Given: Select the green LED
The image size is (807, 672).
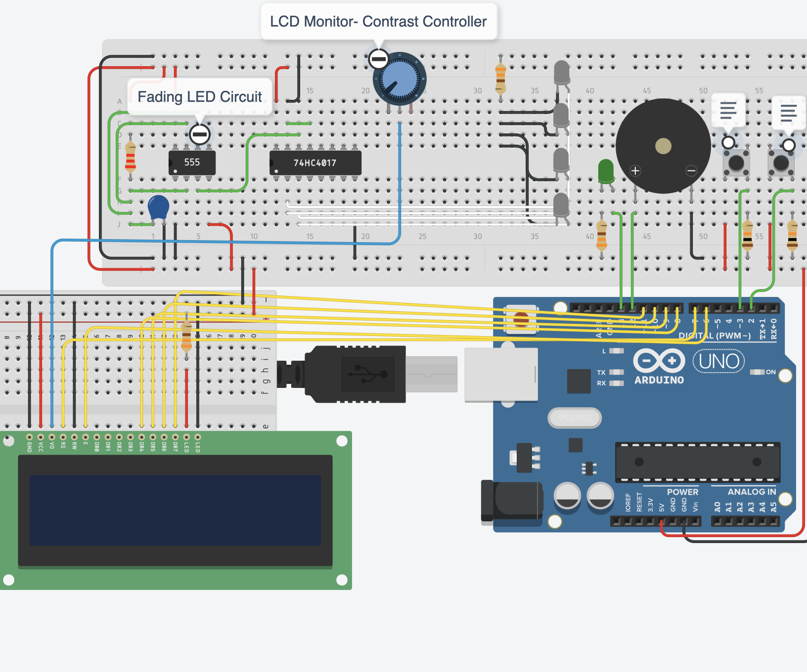Looking at the screenshot, I should pos(606,171).
